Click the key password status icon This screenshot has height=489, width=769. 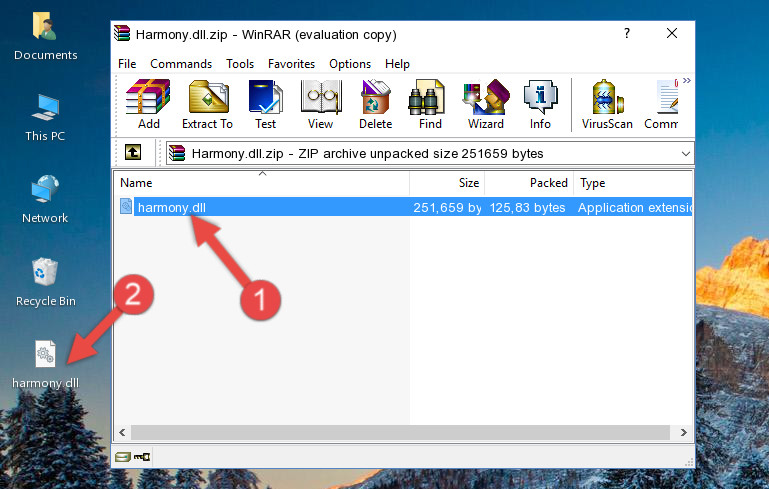[142, 457]
